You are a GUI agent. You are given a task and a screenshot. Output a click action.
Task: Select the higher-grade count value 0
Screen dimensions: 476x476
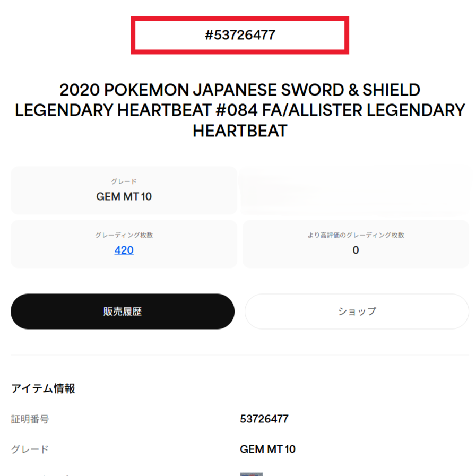click(x=356, y=250)
